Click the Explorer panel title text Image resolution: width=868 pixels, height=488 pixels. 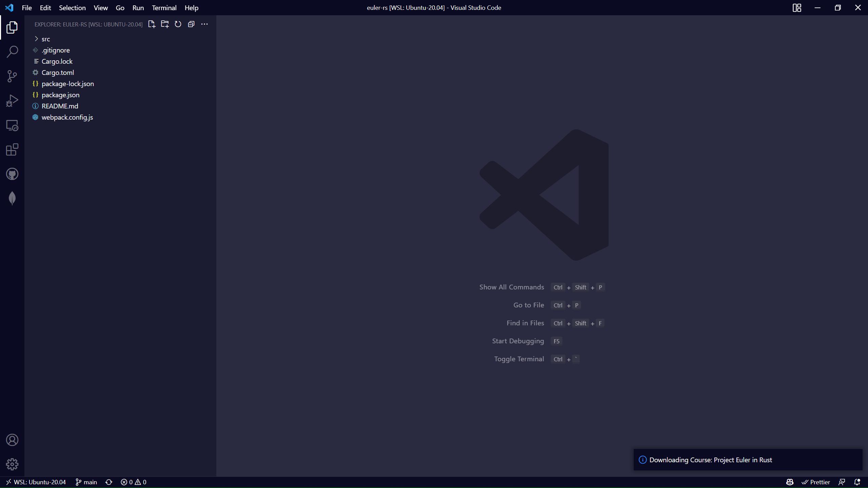[x=88, y=24]
